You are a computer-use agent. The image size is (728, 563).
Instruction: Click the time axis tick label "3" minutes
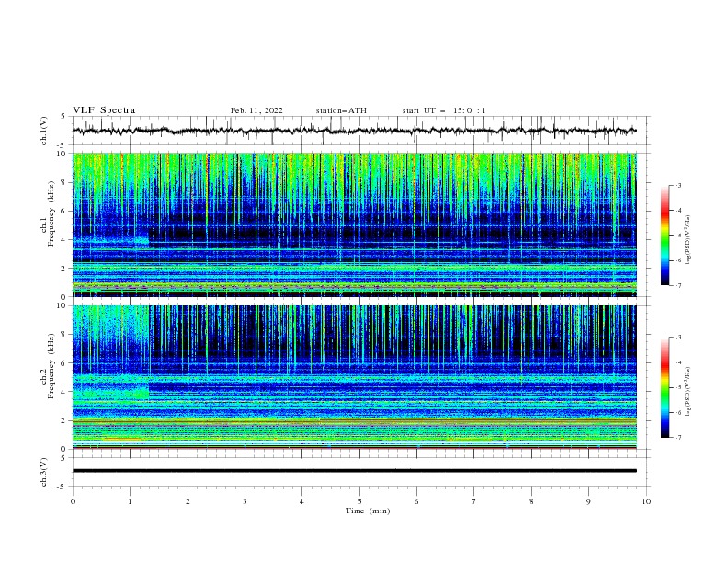(245, 501)
